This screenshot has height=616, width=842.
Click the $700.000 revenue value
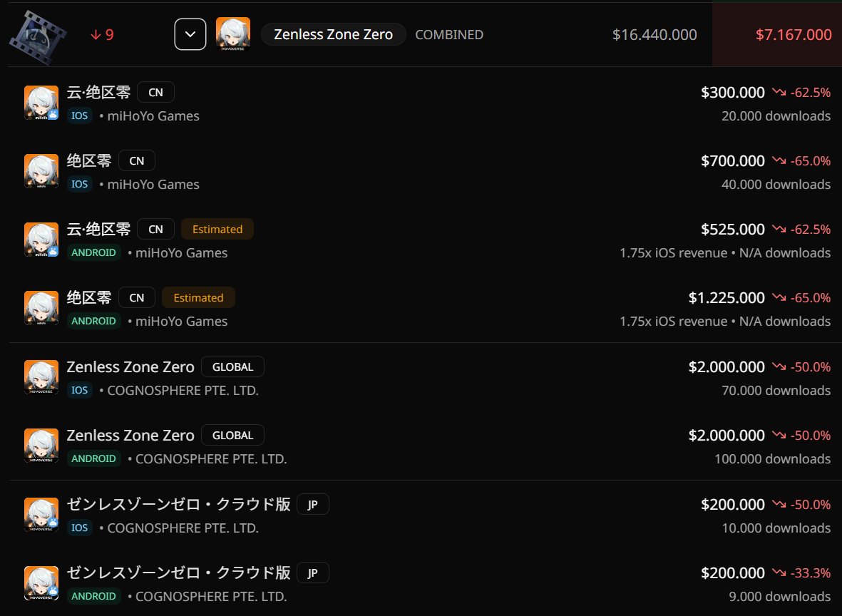[732, 160]
